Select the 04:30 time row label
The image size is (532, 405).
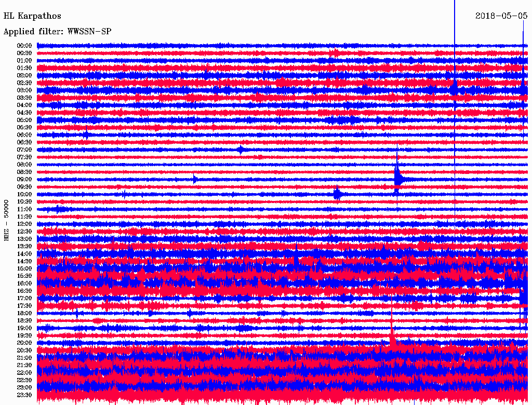[24, 113]
